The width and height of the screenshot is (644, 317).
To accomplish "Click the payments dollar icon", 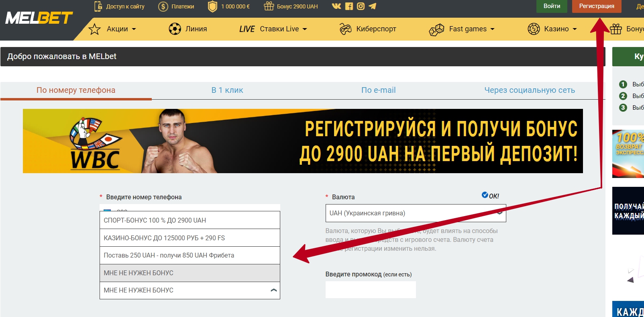I will click(x=163, y=6).
